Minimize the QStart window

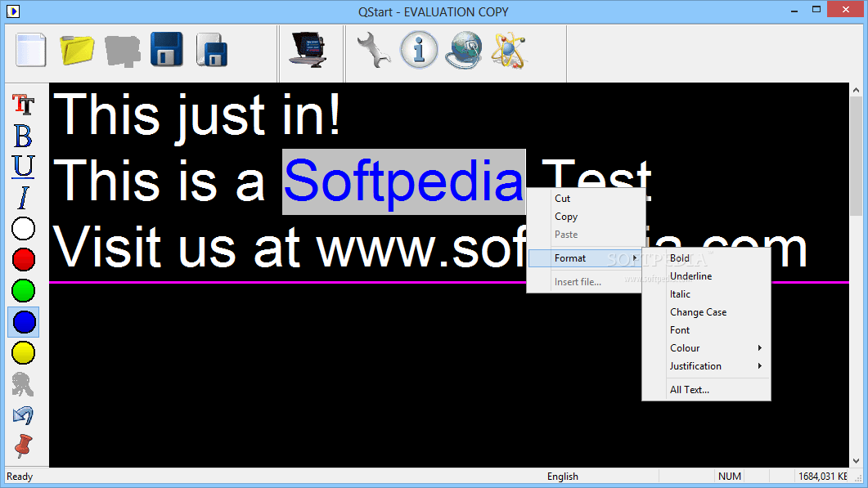pos(794,10)
